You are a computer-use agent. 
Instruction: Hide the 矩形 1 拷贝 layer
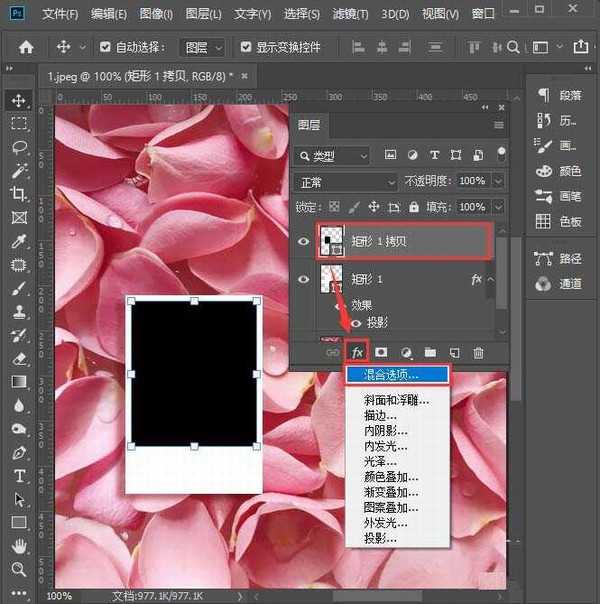(x=304, y=241)
